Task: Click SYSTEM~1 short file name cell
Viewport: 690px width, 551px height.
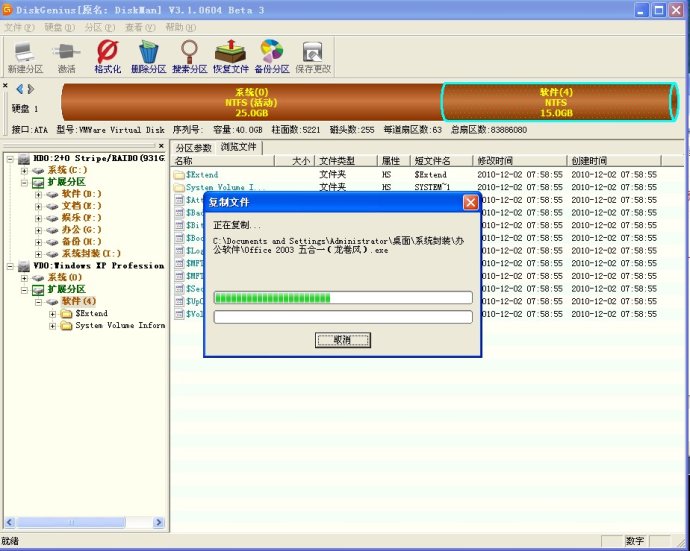Action: click(432, 187)
